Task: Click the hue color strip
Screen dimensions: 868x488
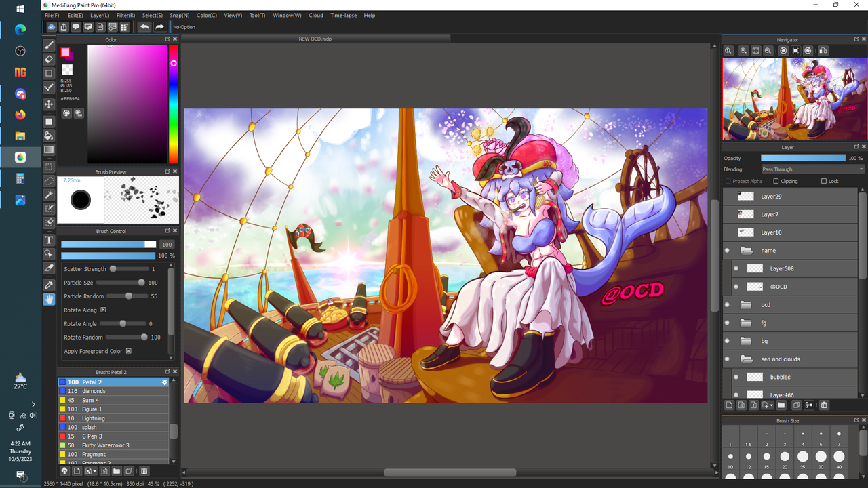Action: 174,104
